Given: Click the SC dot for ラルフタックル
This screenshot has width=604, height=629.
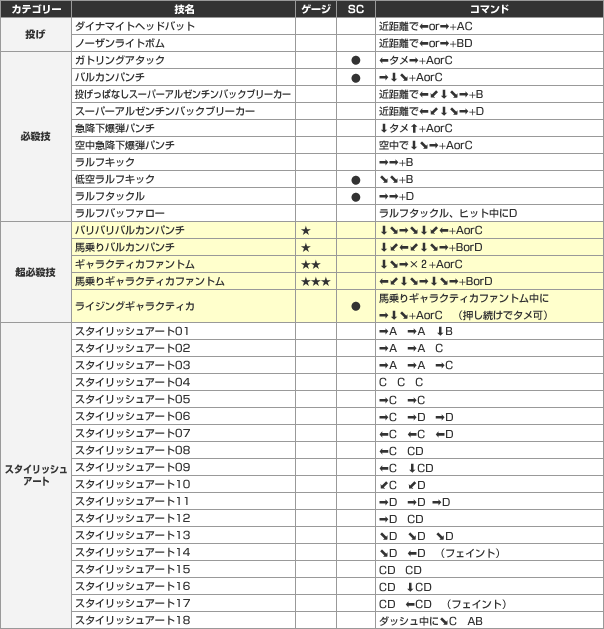Looking at the screenshot, I should click(x=355, y=197).
